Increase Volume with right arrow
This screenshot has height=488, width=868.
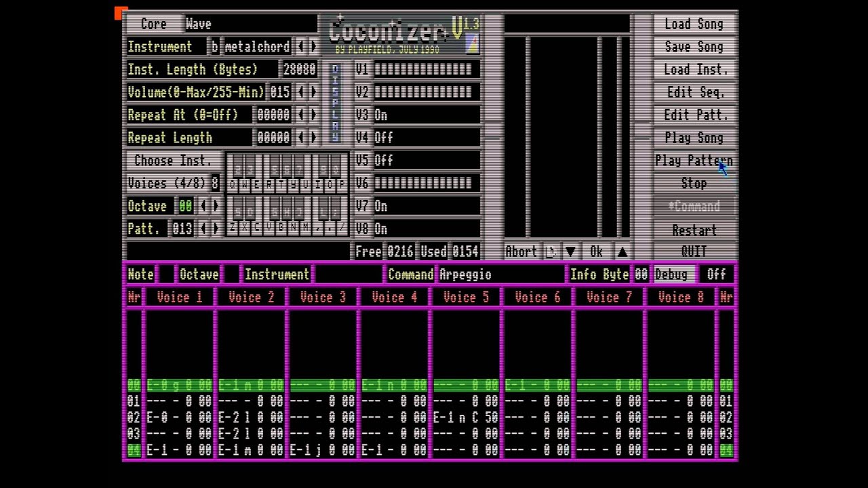313,92
